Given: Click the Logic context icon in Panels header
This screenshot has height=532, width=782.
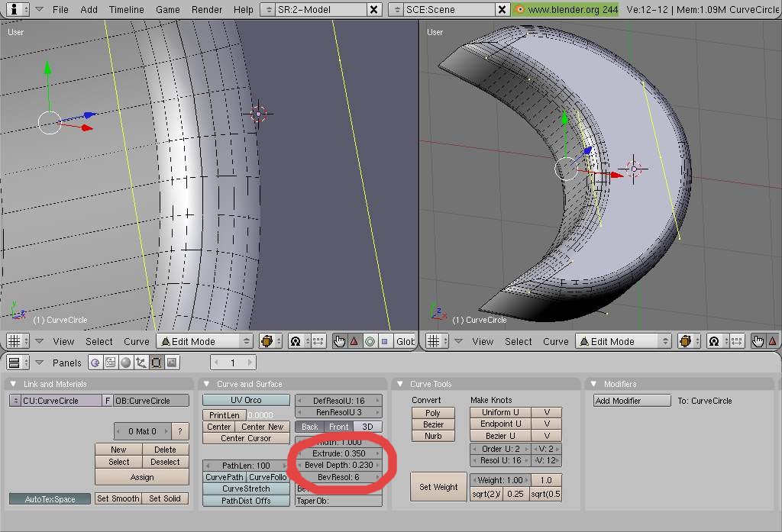Looking at the screenshot, I should 95,363.
